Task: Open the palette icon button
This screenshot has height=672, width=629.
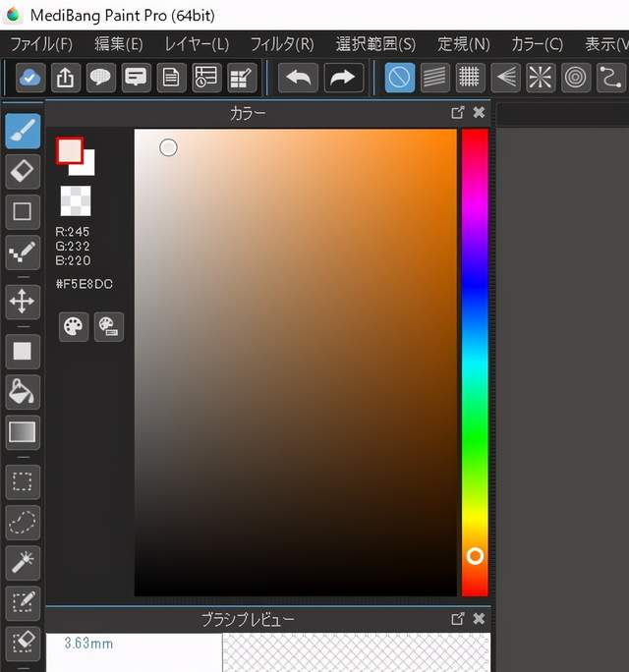Action: 74,327
